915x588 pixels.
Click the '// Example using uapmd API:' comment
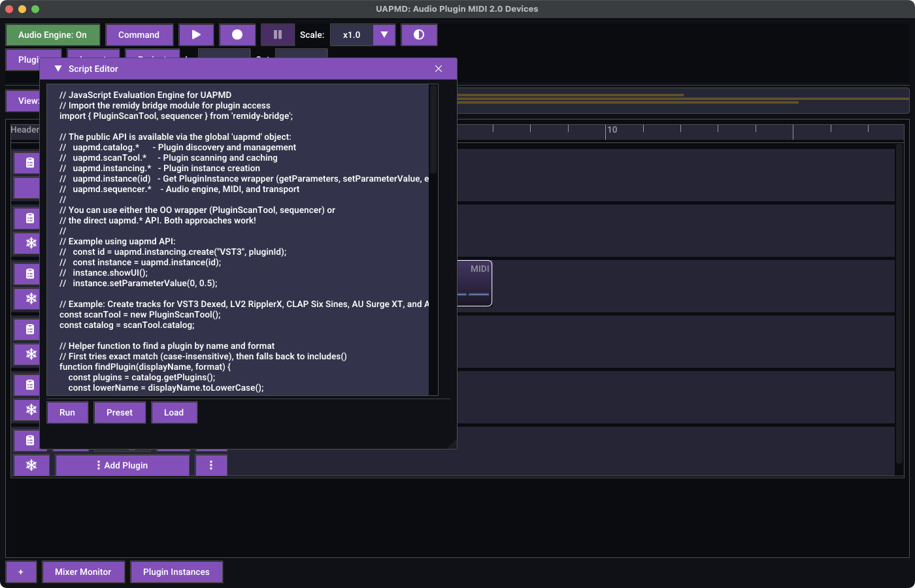point(118,241)
